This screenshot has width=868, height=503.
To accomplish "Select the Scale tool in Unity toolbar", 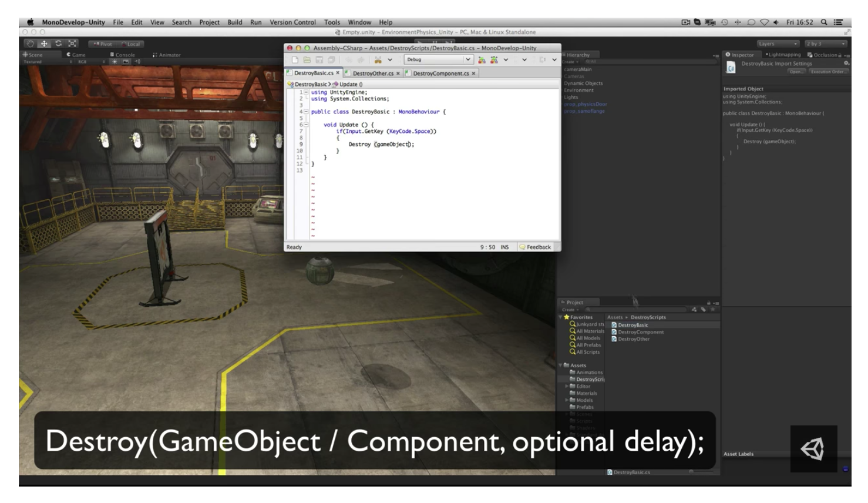I will [72, 43].
